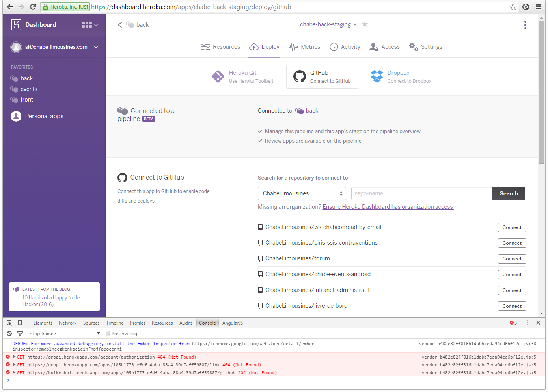548x392 pixels.
Task: Open DevTools more options dots
Action: pos(527,323)
